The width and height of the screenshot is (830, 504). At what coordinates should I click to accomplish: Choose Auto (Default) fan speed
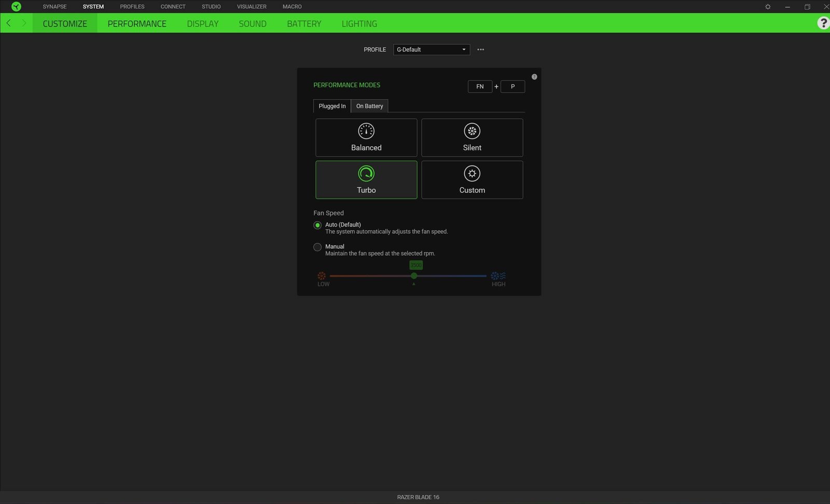pyautogui.click(x=317, y=225)
